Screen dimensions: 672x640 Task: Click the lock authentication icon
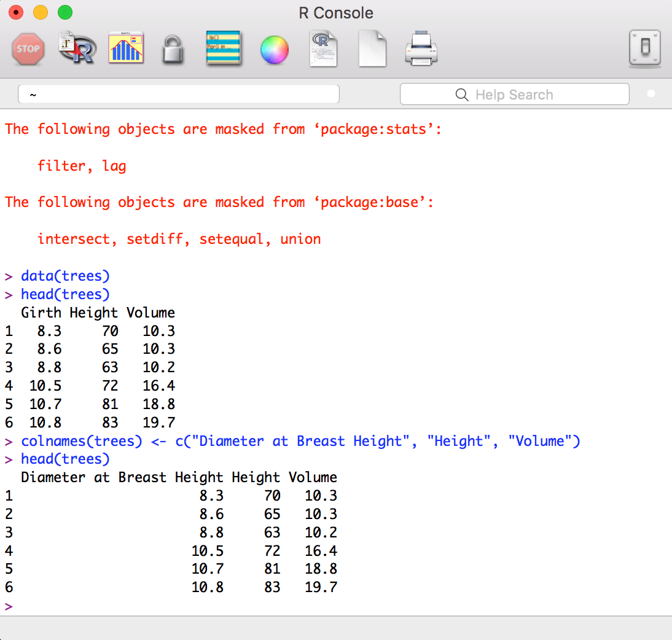point(174,49)
